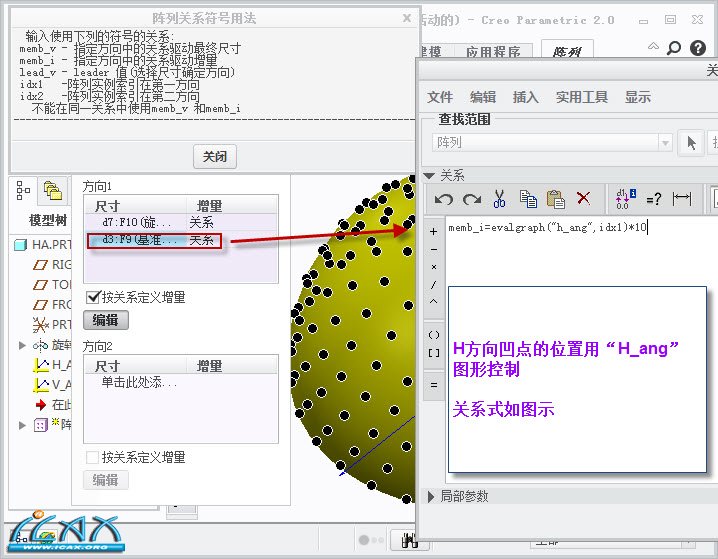Click the Copy icon in the relations toolbar
This screenshot has height=559, width=718.
tap(528, 199)
